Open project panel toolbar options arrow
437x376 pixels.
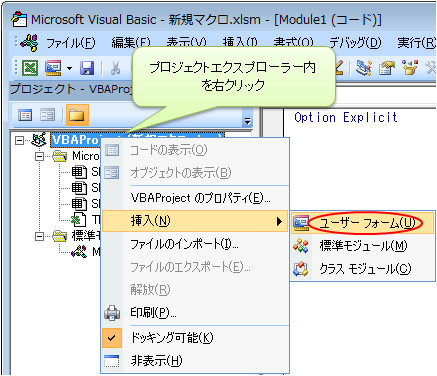(247, 121)
